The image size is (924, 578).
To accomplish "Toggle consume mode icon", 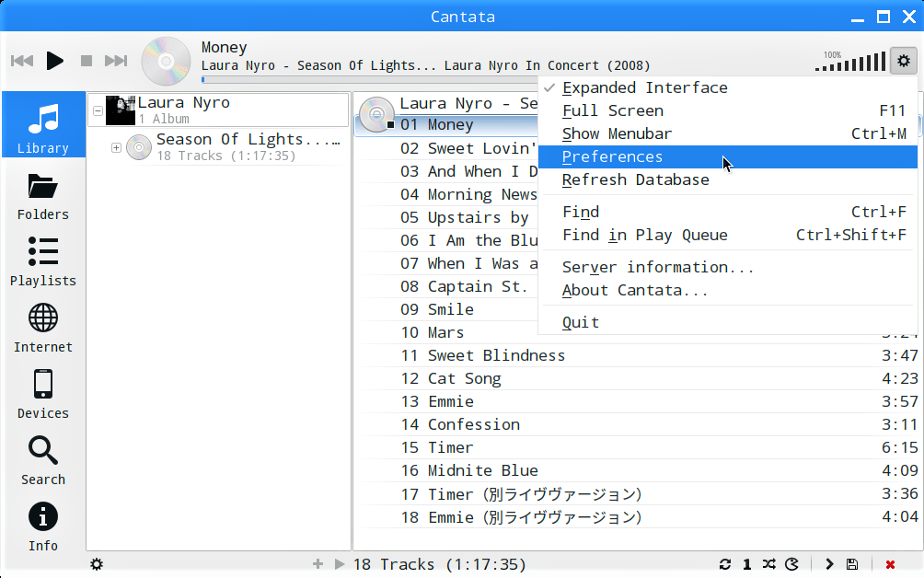I will coord(792,564).
